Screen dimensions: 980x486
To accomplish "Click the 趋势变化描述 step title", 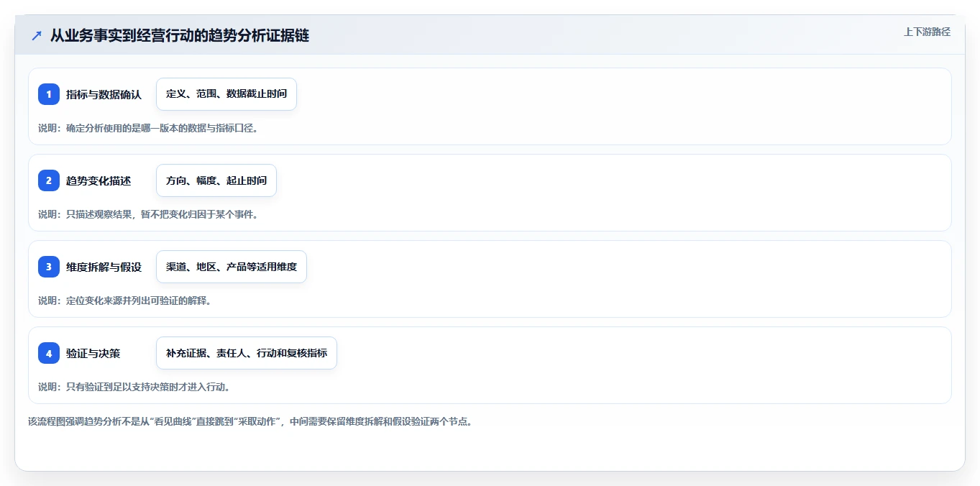I will point(99,180).
